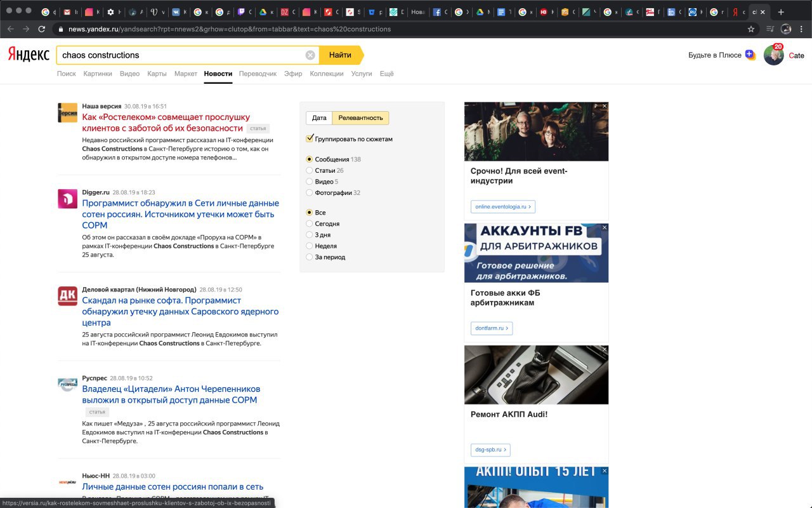Close the active chaos constructions tab
812x508 pixels.
763,12
